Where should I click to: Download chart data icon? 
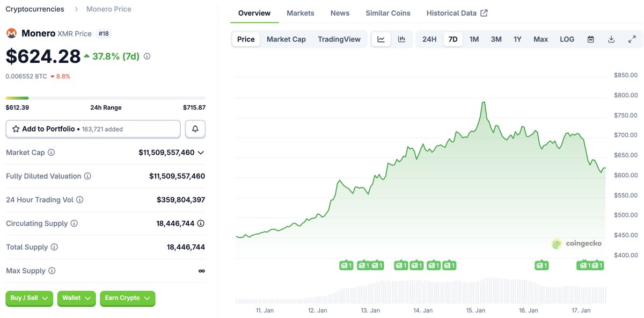pyautogui.click(x=611, y=39)
